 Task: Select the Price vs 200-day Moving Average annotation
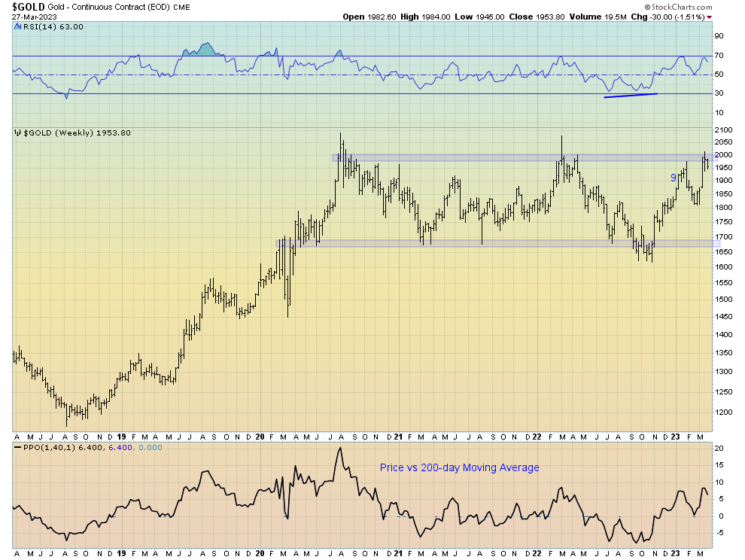[x=459, y=468]
